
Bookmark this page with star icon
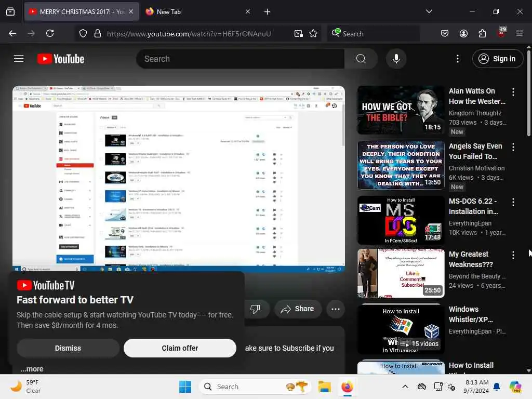[x=313, y=33]
